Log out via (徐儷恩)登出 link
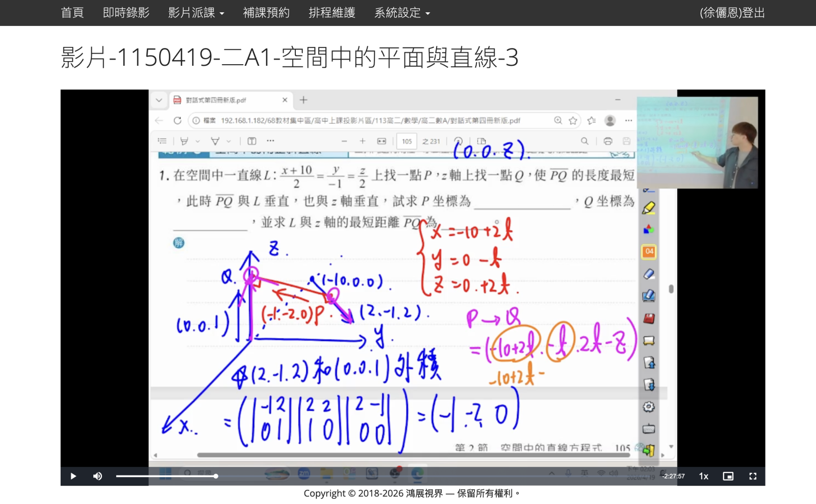Image resolution: width=816 pixels, height=504 pixels. (x=732, y=13)
